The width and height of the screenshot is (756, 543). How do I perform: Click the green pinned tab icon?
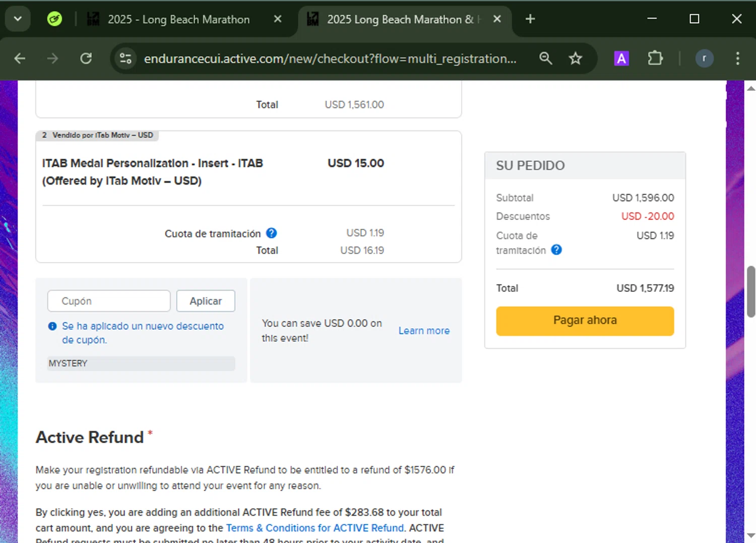pos(54,19)
